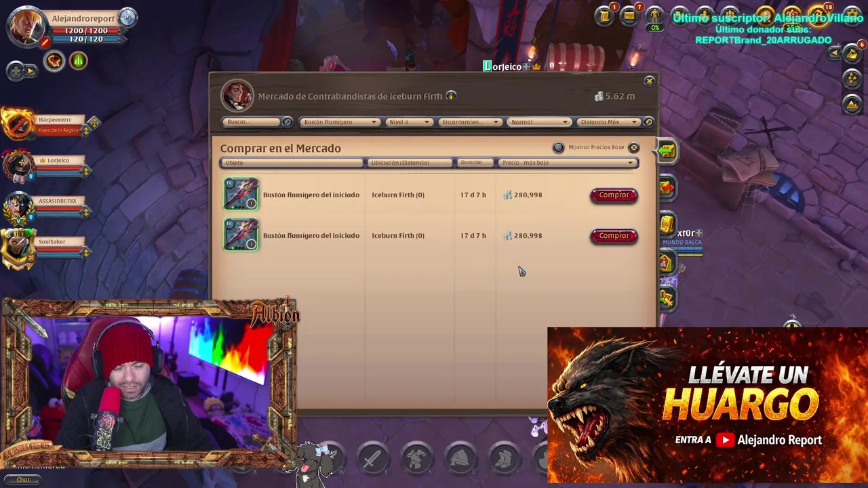Open the Bastón Flamígero category dropdown
Screen dimensions: 868x488
339,122
